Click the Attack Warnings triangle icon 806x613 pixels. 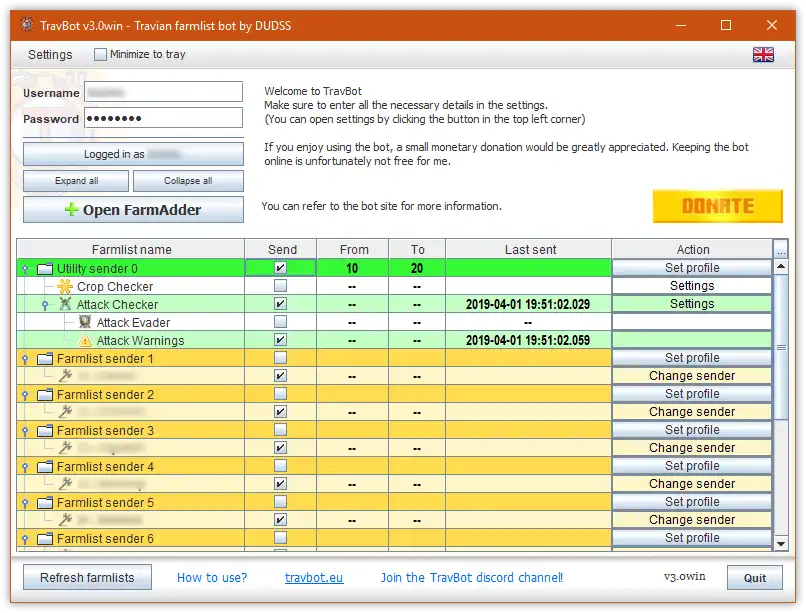pos(85,340)
